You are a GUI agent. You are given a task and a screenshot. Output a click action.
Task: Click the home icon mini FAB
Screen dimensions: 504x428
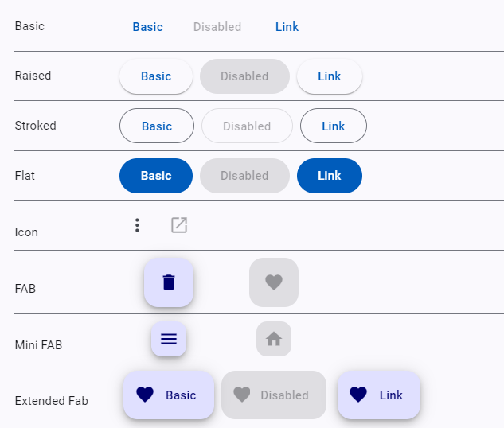coord(274,339)
